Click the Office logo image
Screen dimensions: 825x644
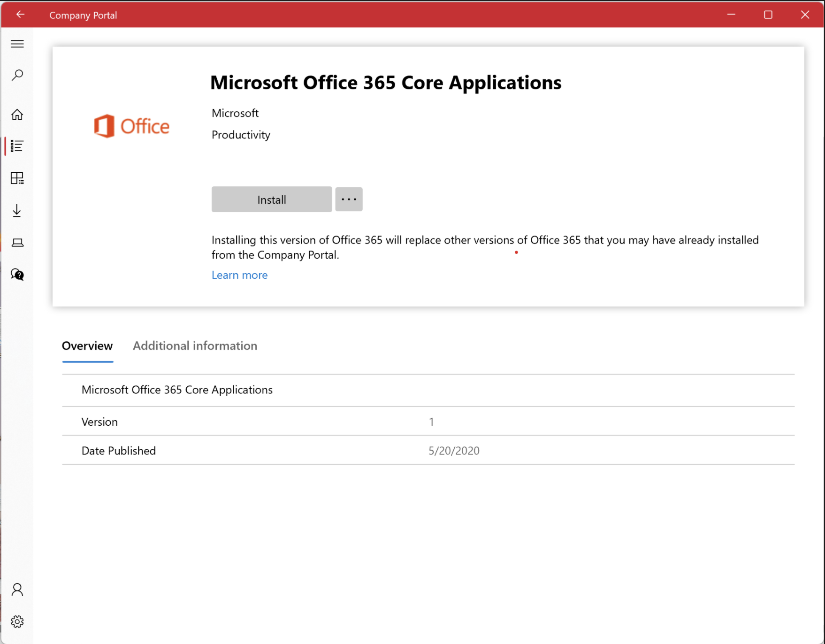coord(131,126)
